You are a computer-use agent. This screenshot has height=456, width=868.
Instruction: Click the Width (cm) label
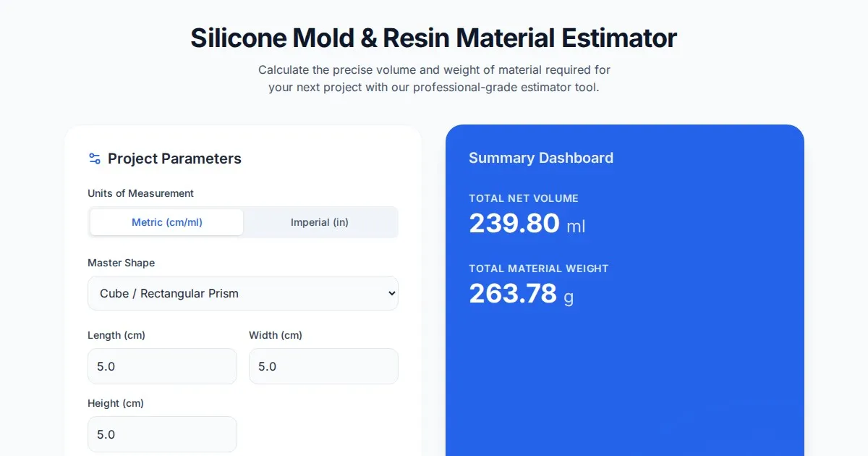[276, 335]
